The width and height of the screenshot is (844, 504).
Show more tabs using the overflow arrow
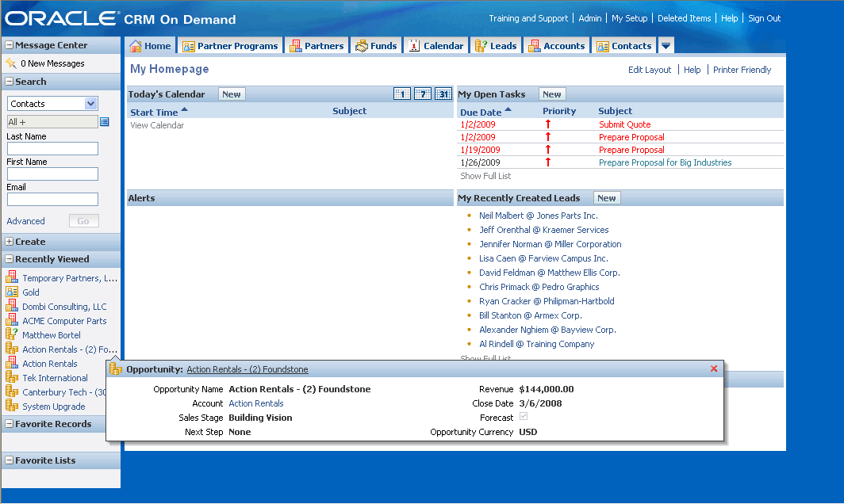click(x=666, y=46)
